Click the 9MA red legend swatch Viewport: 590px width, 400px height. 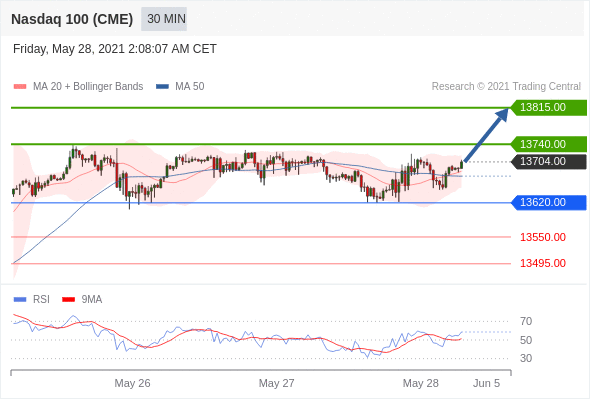click(x=68, y=300)
